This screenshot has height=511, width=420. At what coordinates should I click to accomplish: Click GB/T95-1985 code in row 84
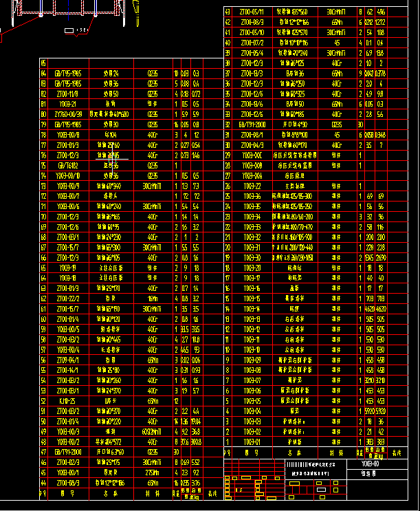pos(68,74)
